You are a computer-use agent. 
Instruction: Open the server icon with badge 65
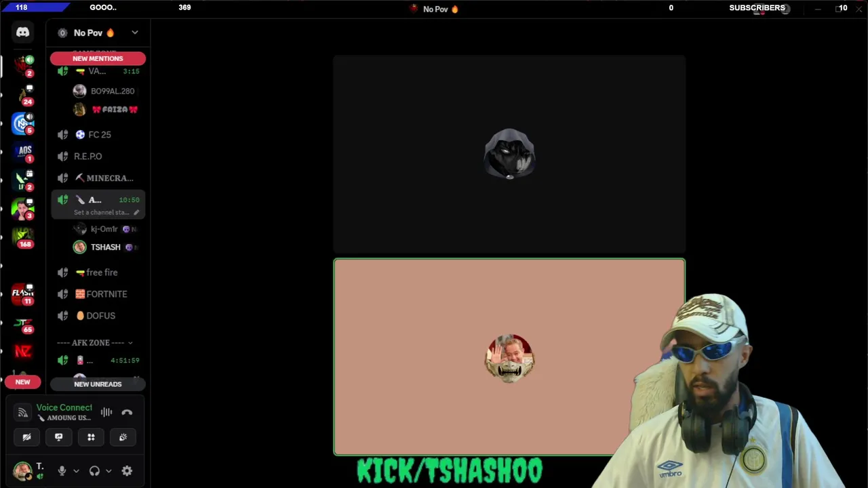[x=23, y=323]
